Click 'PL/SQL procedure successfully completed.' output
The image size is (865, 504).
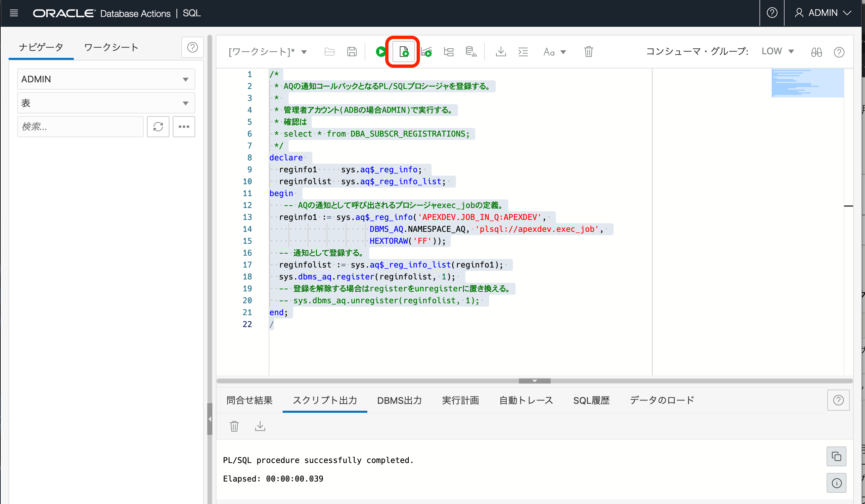tap(318, 460)
